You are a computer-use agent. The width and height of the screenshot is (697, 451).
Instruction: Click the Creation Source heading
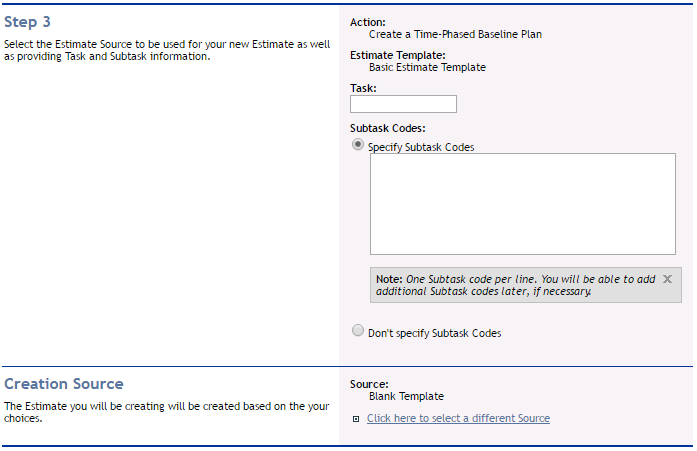click(64, 383)
